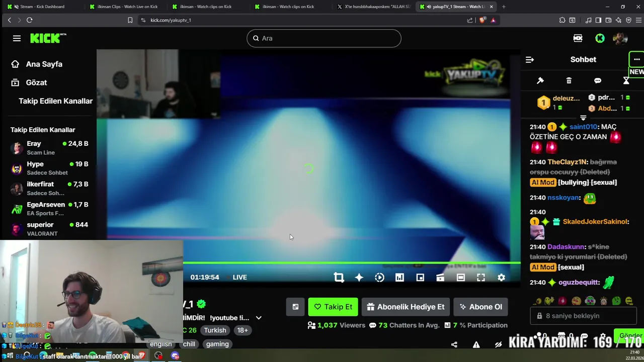Open ilkerfirat channel in followed list
The width and height of the screenshot is (644, 362).
pos(49,189)
